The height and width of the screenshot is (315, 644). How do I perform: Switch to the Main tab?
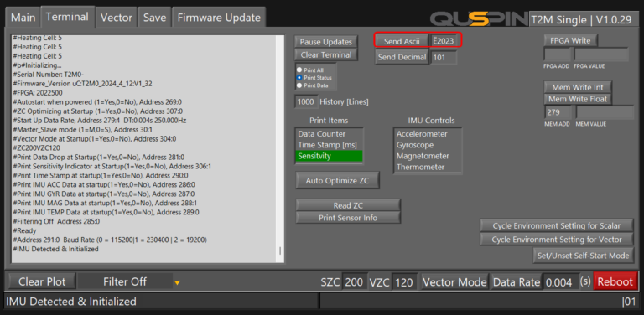pos(23,18)
